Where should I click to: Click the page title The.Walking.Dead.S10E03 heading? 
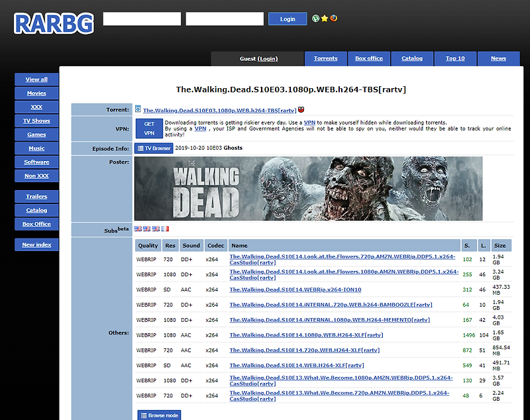(291, 89)
